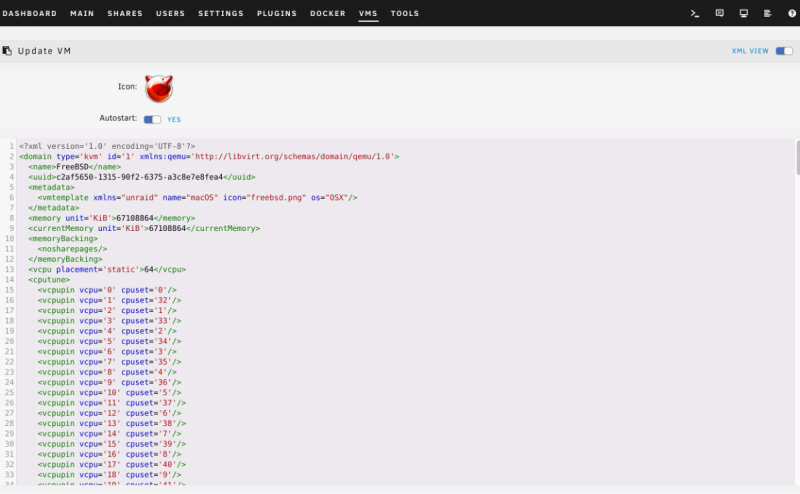The width and height of the screenshot is (800, 494).
Task: Click the memory value 67108864 on line 8
Action: tap(135, 218)
